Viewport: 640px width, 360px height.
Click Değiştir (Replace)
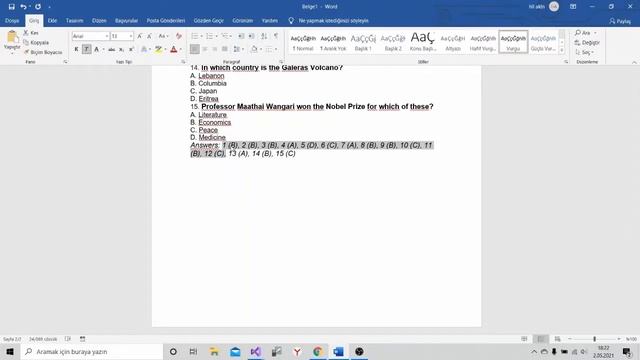[x=587, y=42]
